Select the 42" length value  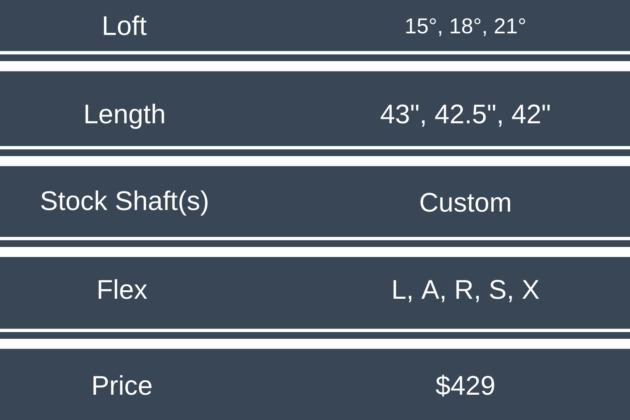point(530,114)
